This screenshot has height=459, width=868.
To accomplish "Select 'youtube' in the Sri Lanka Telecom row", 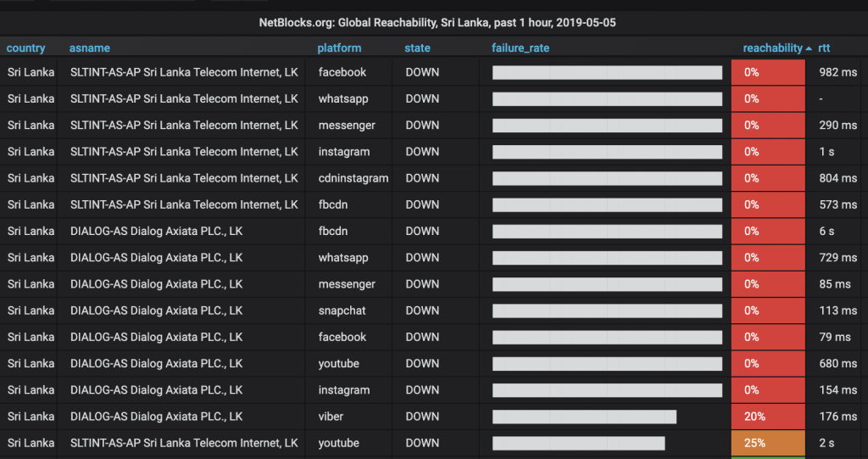I will click(339, 443).
